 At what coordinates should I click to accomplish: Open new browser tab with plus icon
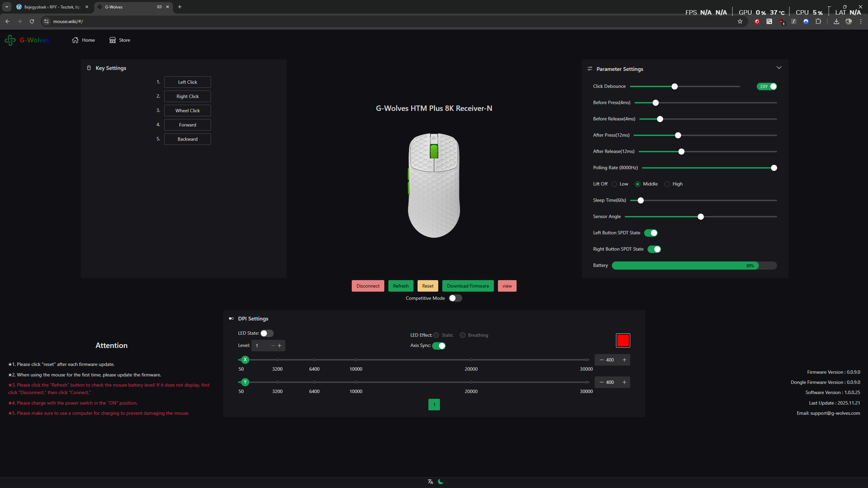pyautogui.click(x=180, y=7)
